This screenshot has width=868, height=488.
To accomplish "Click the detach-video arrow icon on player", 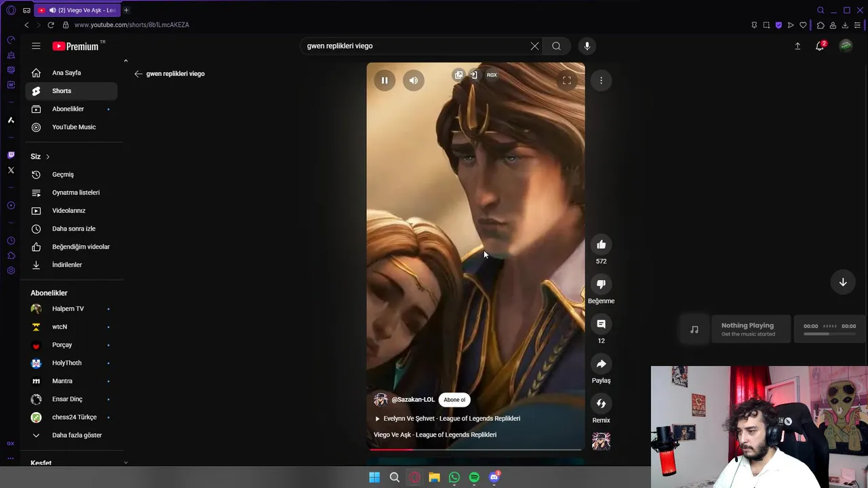I will pos(474,75).
